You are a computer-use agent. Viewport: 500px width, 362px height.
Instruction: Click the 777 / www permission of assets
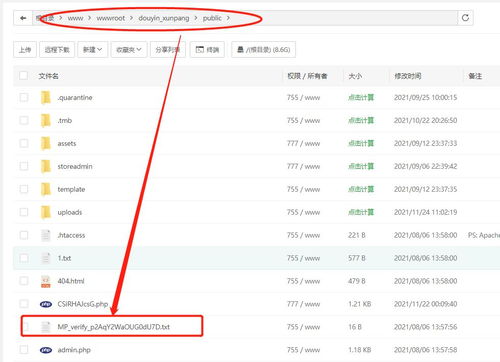(303, 143)
